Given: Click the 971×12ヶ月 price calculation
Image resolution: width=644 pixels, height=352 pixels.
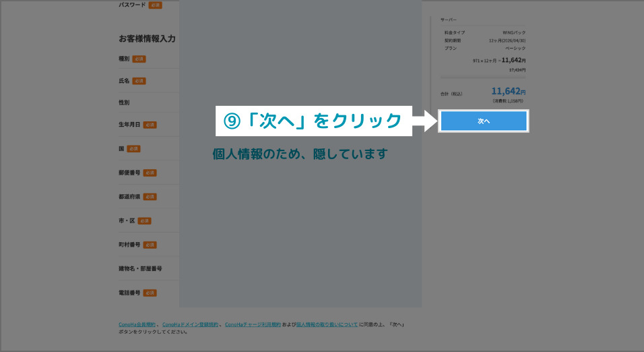Looking at the screenshot, I should pyautogui.click(x=484, y=61).
